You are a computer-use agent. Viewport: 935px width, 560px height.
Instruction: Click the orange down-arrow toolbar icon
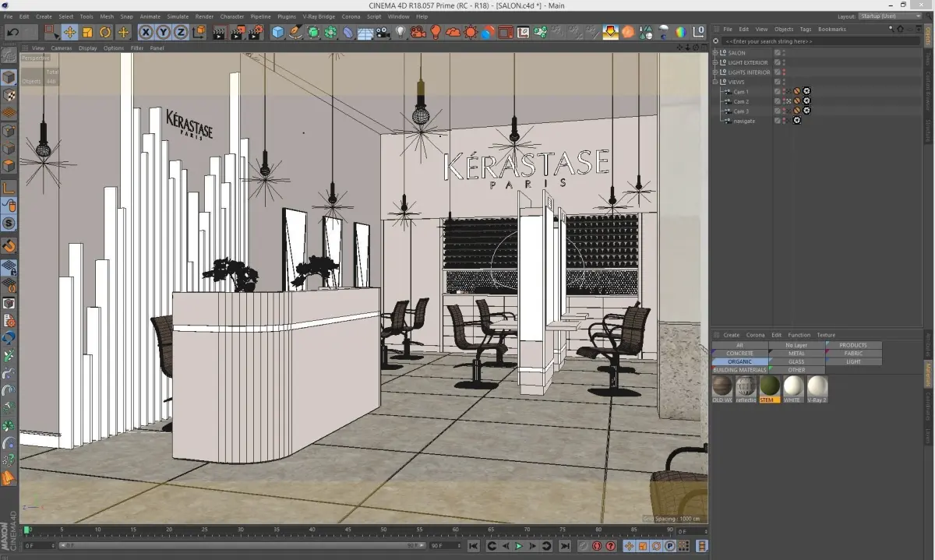pyautogui.click(x=610, y=32)
